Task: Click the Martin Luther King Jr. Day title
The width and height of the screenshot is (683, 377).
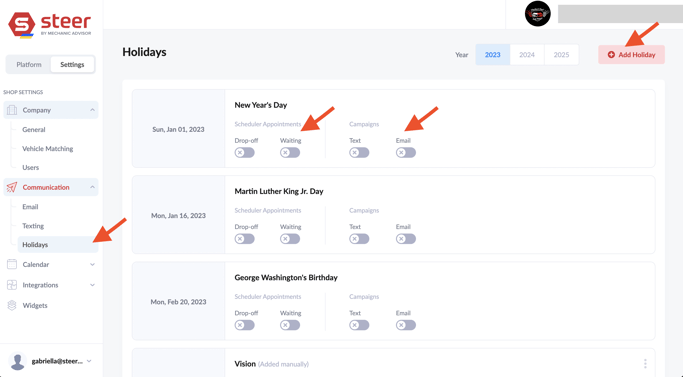Action: tap(279, 191)
